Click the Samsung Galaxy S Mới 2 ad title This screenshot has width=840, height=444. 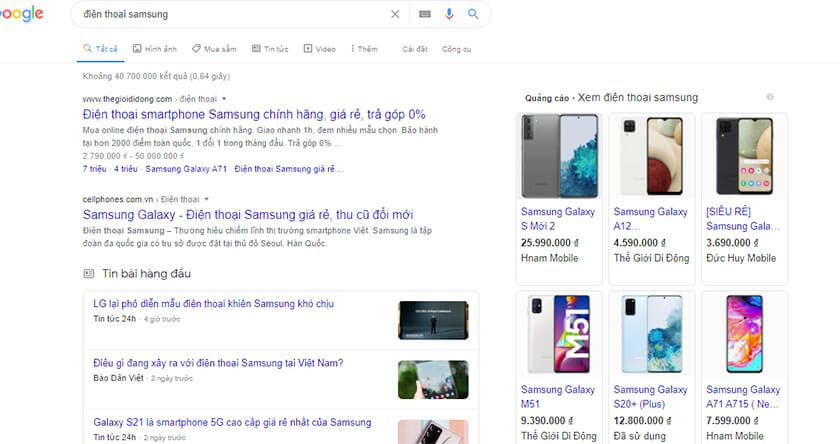[558, 219]
